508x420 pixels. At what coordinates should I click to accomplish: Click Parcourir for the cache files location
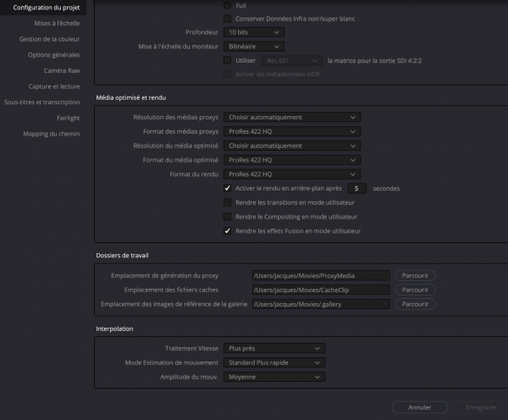click(415, 290)
